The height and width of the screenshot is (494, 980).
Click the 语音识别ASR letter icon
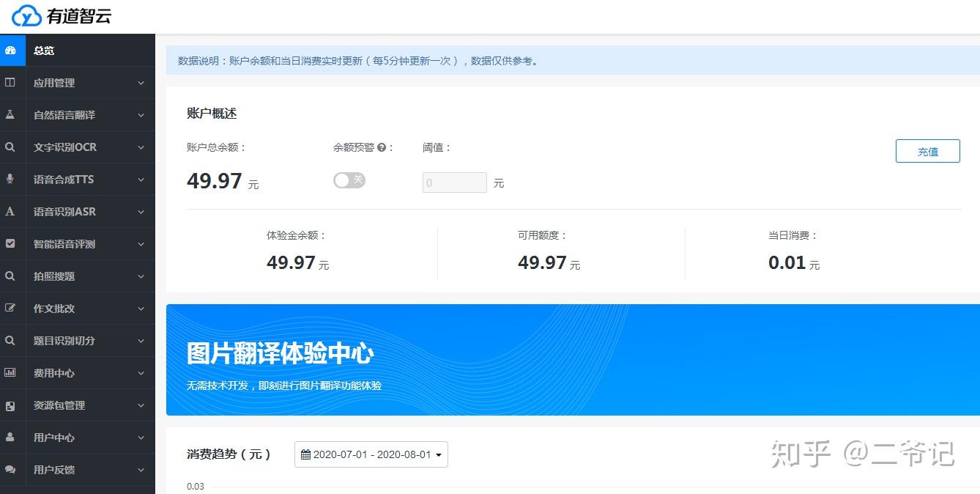point(10,212)
